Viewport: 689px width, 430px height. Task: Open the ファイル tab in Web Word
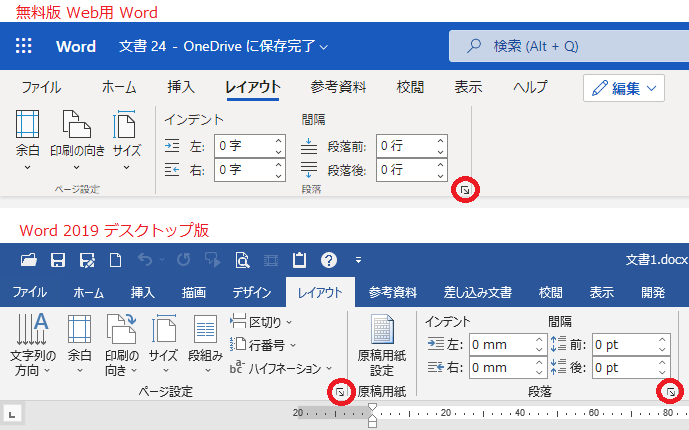pyautogui.click(x=41, y=87)
